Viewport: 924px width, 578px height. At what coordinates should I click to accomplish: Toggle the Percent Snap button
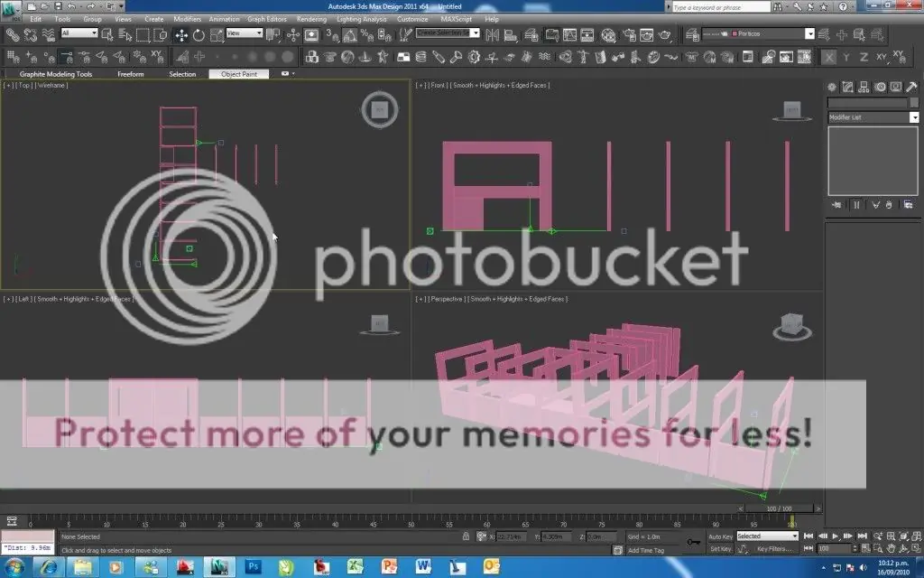(367, 35)
